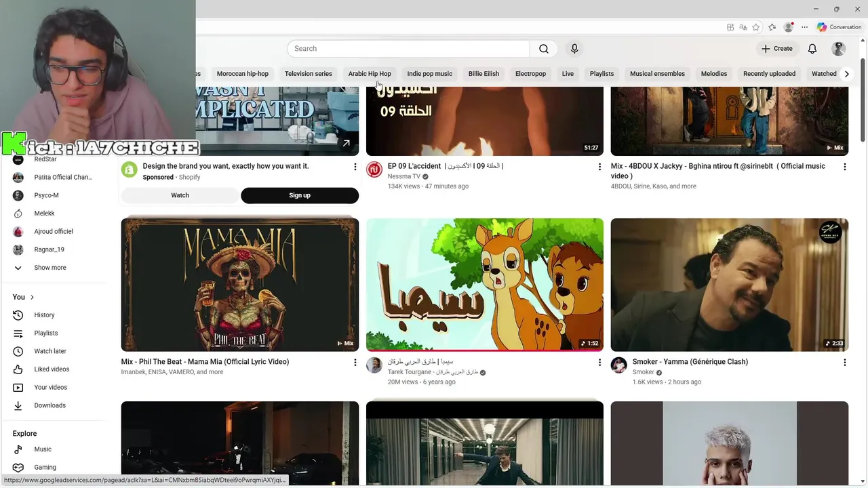868x488 pixels.
Task: Open Liked videos in sidebar
Action: click(52, 369)
